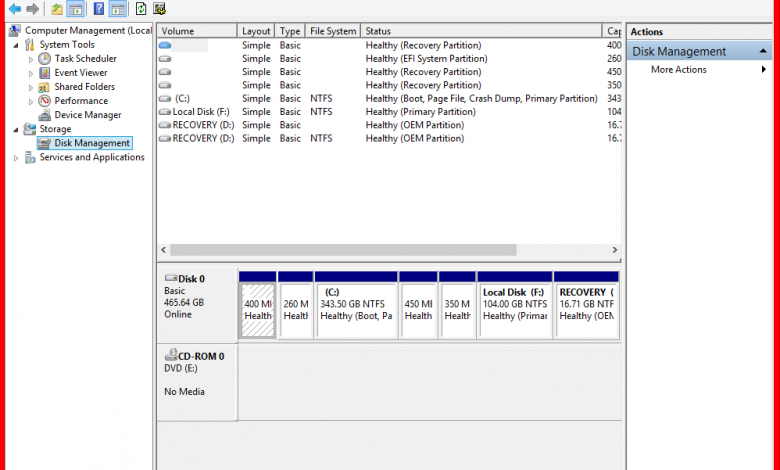Click the Shared Folders icon
This screenshot has width=780, height=470.
(44, 87)
